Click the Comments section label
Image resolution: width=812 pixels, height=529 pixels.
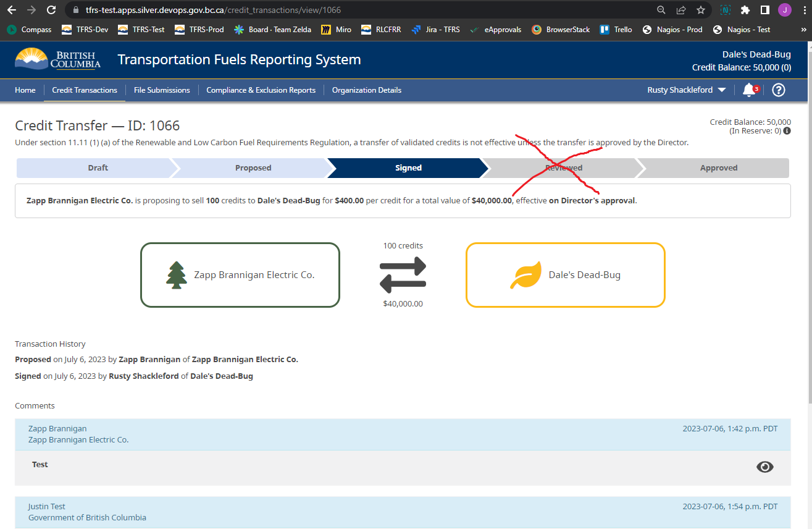pos(35,405)
